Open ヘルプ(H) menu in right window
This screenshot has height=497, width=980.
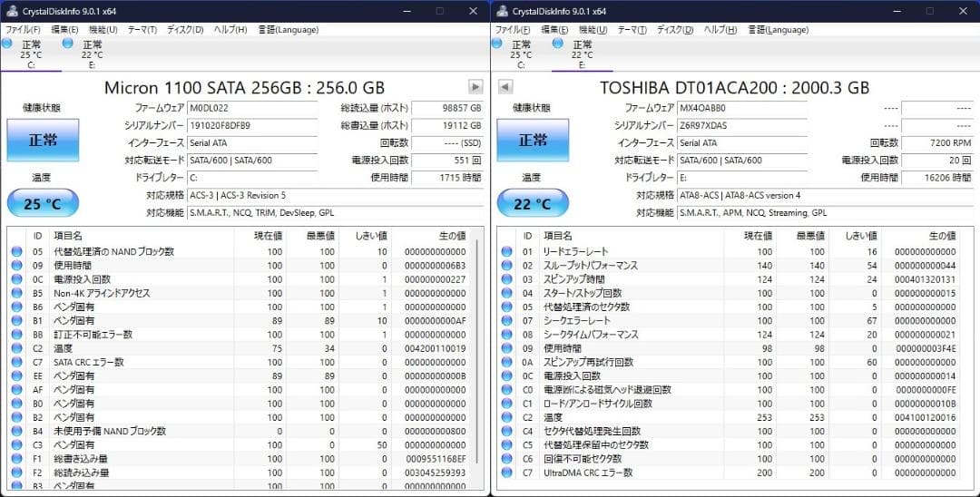(720, 29)
